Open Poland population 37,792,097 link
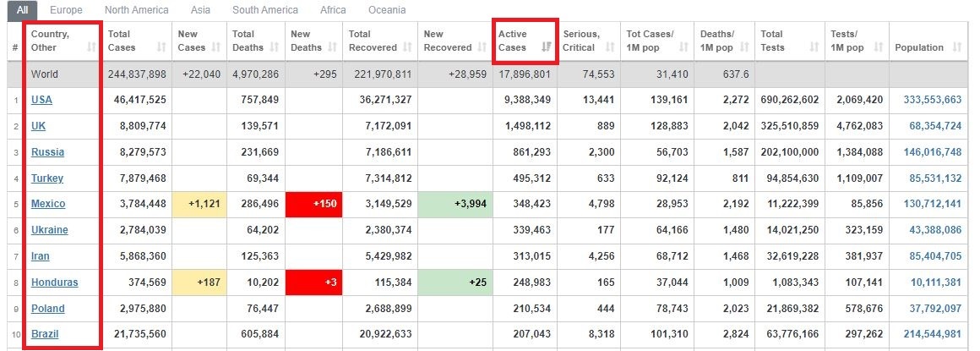980x351 pixels. coord(935,309)
